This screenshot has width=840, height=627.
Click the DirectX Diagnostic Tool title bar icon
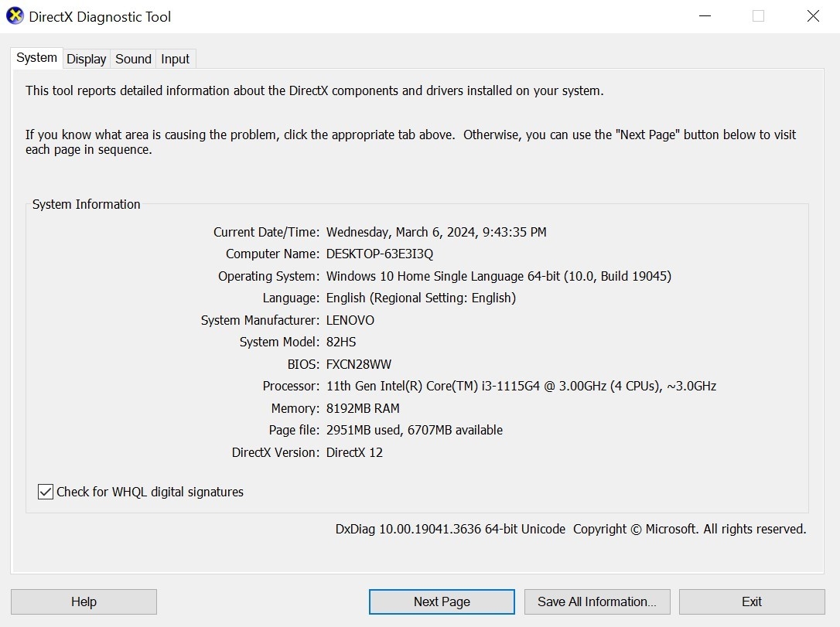coord(13,15)
